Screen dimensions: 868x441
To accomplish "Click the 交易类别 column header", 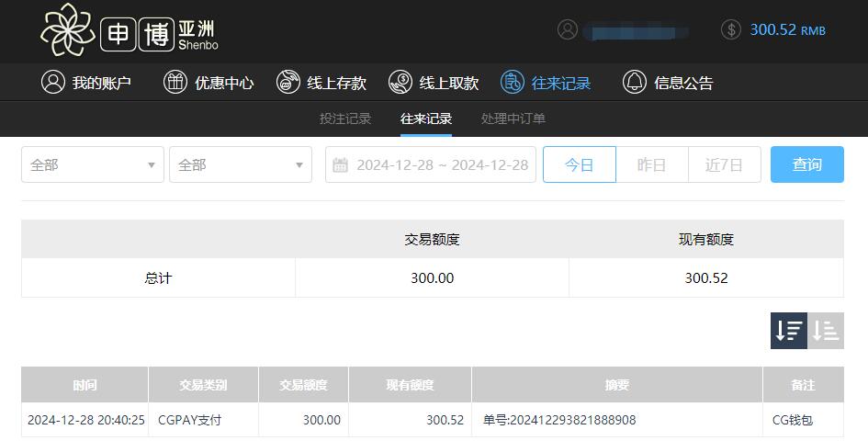I will tap(203, 384).
